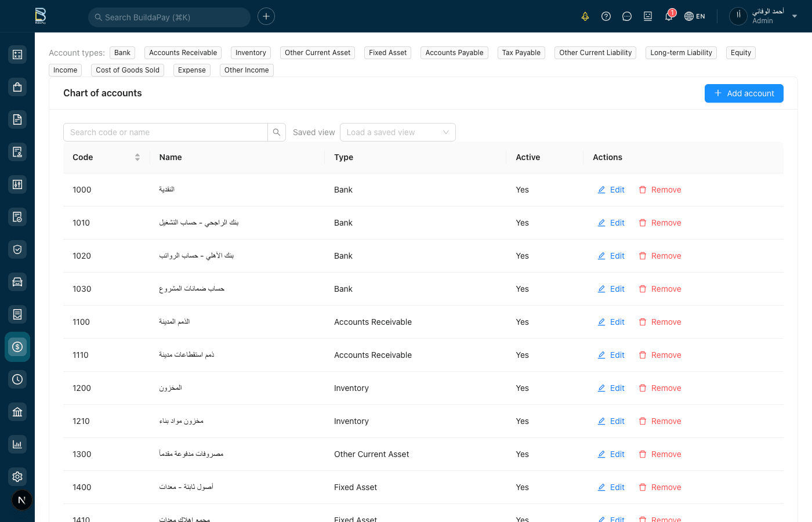812x522 pixels.
Task: Switch language using the EN selector
Action: (694, 16)
